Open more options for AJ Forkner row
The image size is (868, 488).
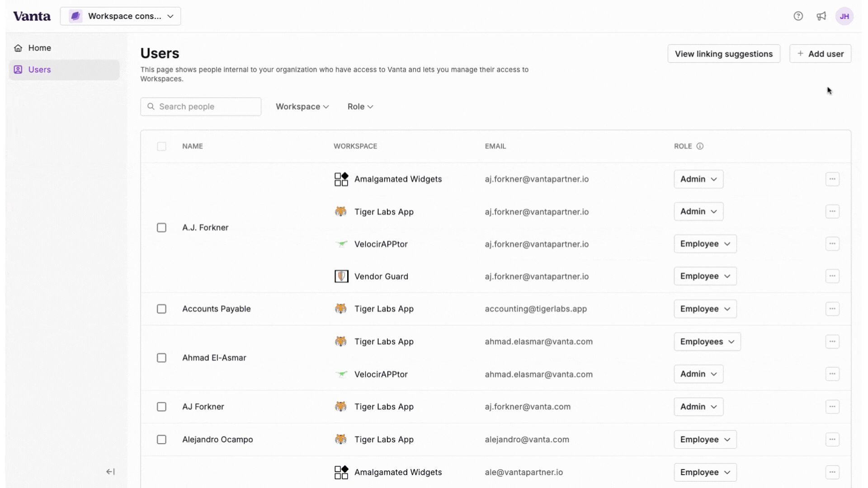832,407
